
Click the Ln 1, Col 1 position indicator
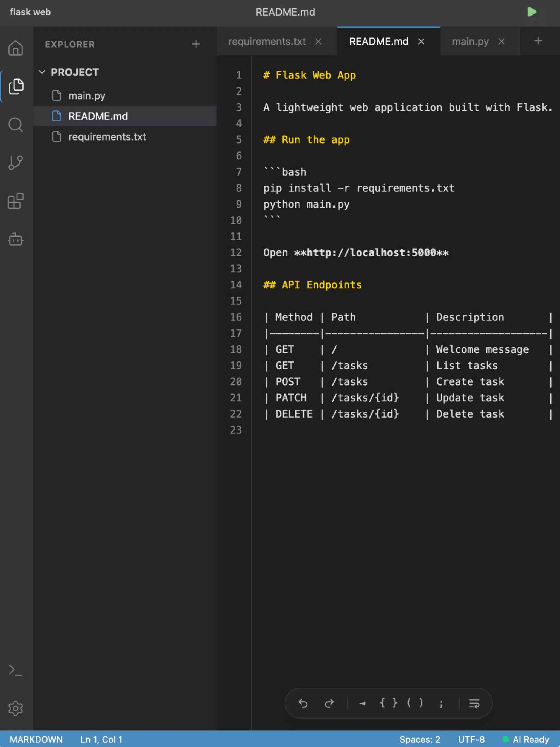click(x=101, y=739)
